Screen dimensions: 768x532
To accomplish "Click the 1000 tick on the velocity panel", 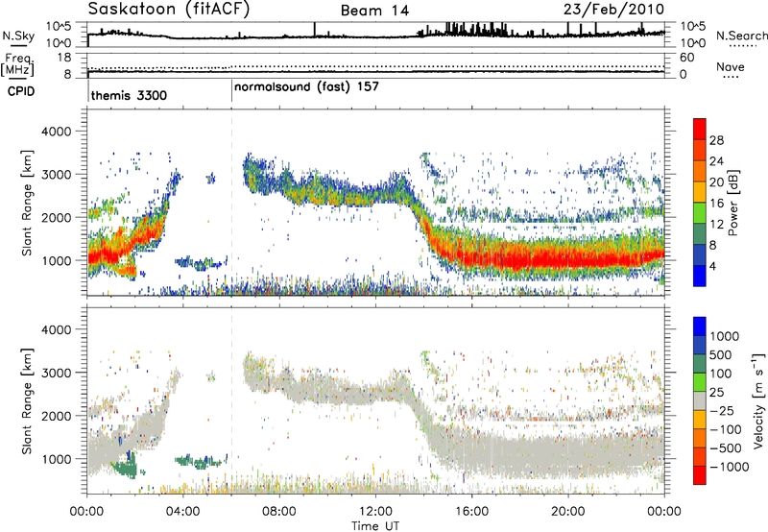I will 56,459.
